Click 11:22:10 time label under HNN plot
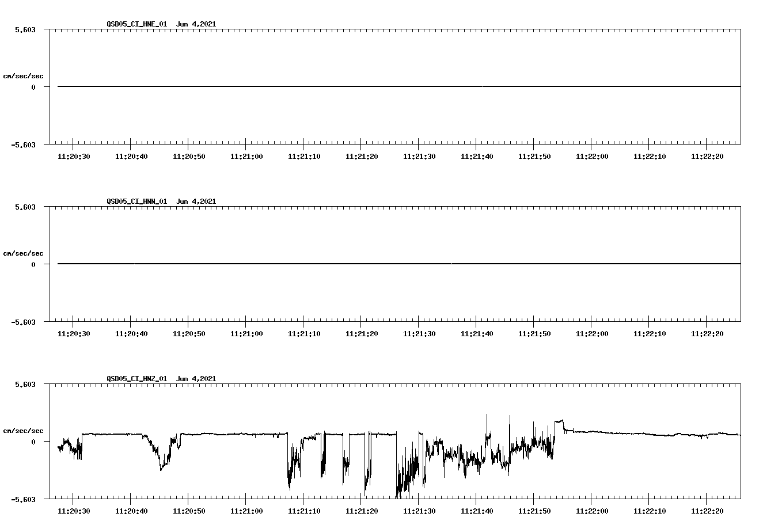The height and width of the screenshot is (532, 782). point(650,334)
